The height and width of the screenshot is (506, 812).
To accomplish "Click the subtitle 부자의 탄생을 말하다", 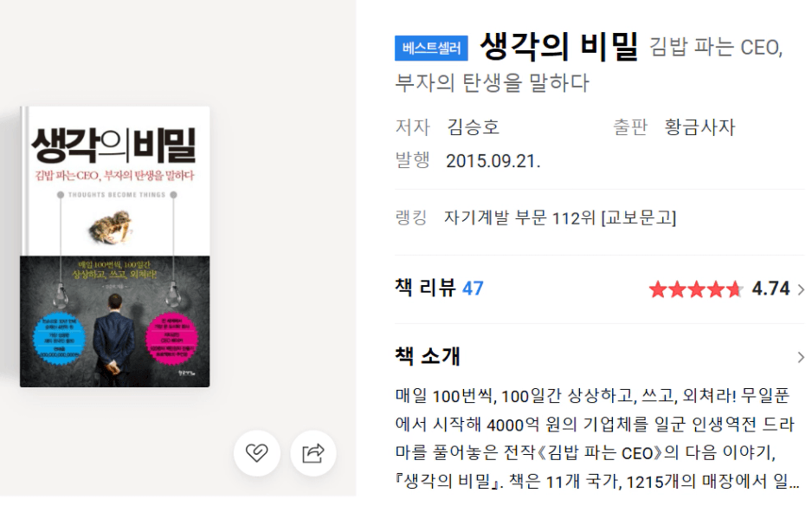I will pos(493,83).
